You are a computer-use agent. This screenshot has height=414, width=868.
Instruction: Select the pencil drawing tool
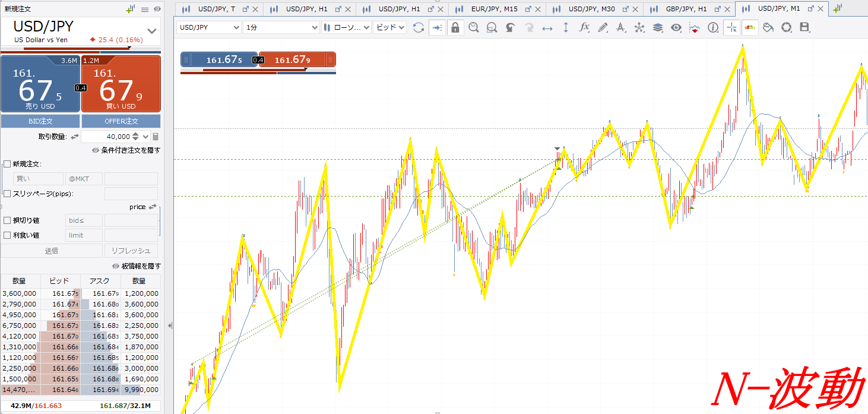(603, 28)
